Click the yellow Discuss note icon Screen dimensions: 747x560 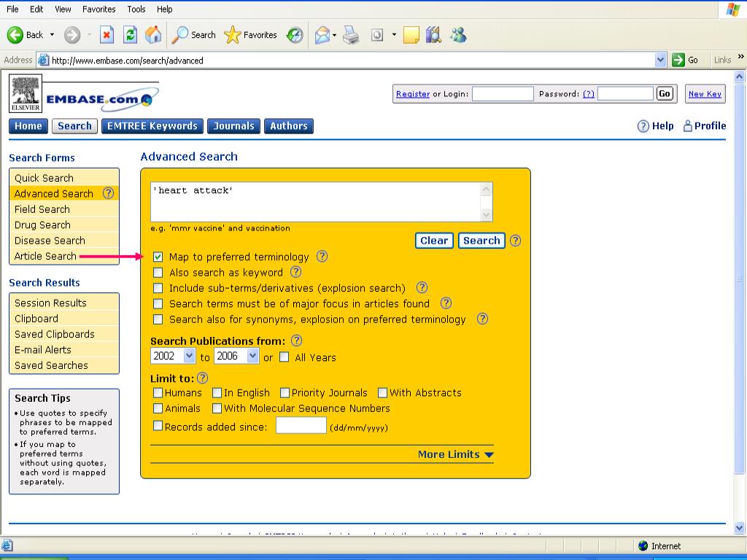click(x=411, y=35)
